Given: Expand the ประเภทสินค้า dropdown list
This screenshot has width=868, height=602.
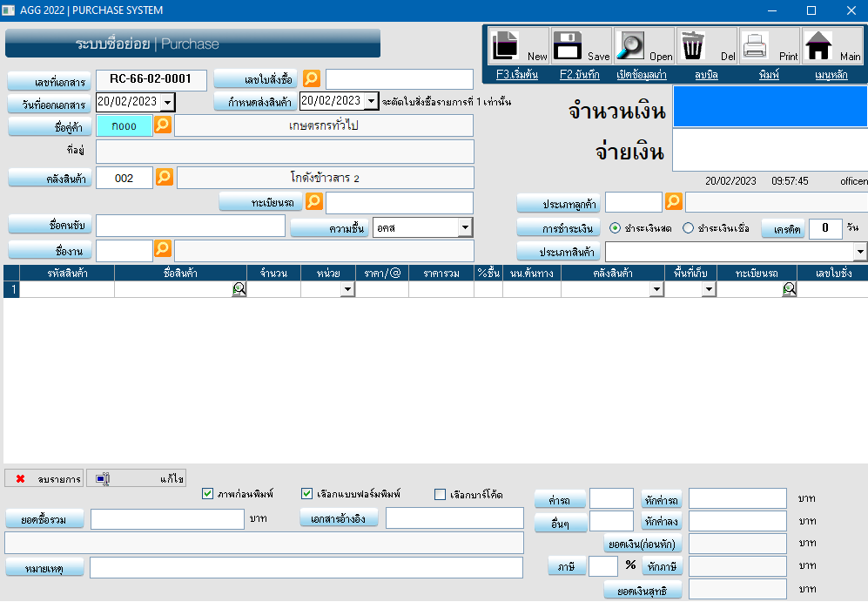Looking at the screenshot, I should click(860, 253).
